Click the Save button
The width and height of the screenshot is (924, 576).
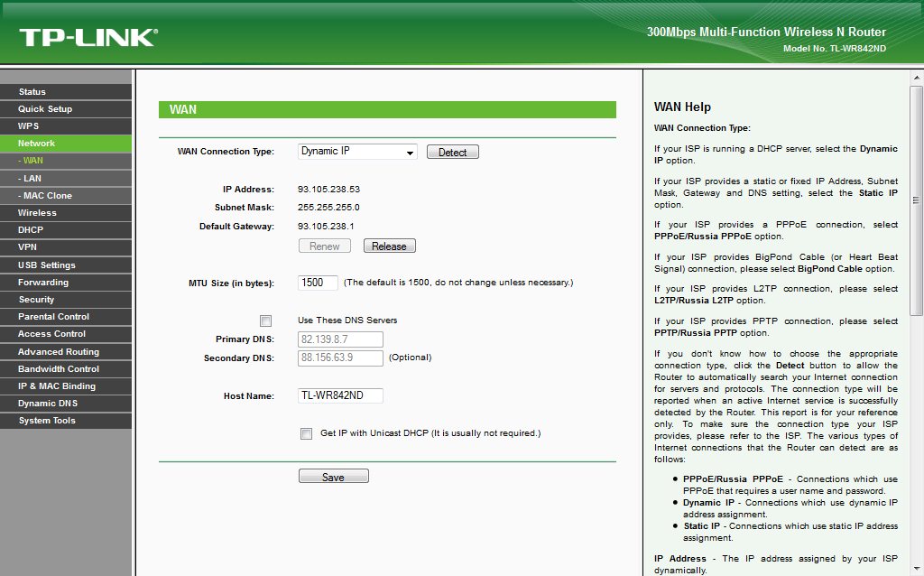point(333,477)
